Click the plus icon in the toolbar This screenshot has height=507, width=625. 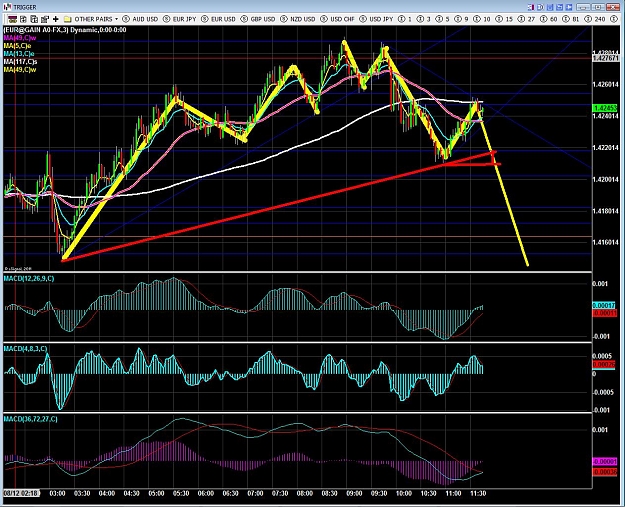click(x=55, y=19)
